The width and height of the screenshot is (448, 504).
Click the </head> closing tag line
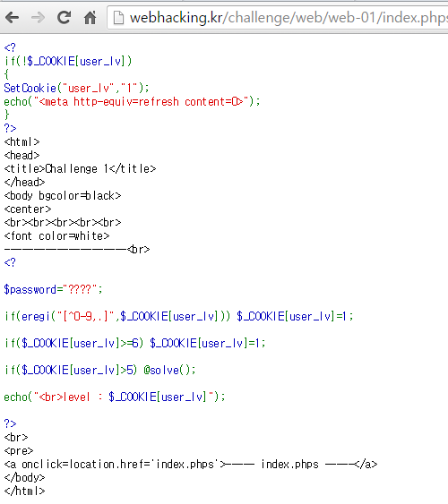coord(24,183)
